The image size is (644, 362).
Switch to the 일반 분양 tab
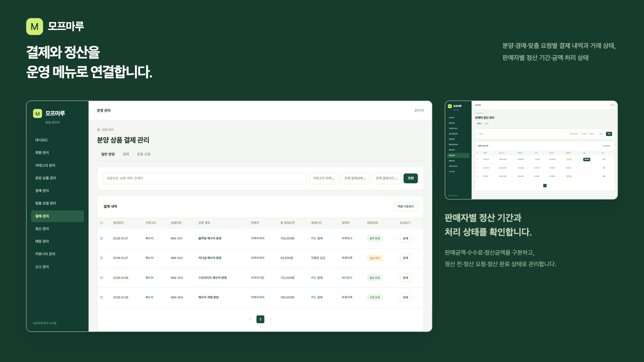(x=108, y=154)
